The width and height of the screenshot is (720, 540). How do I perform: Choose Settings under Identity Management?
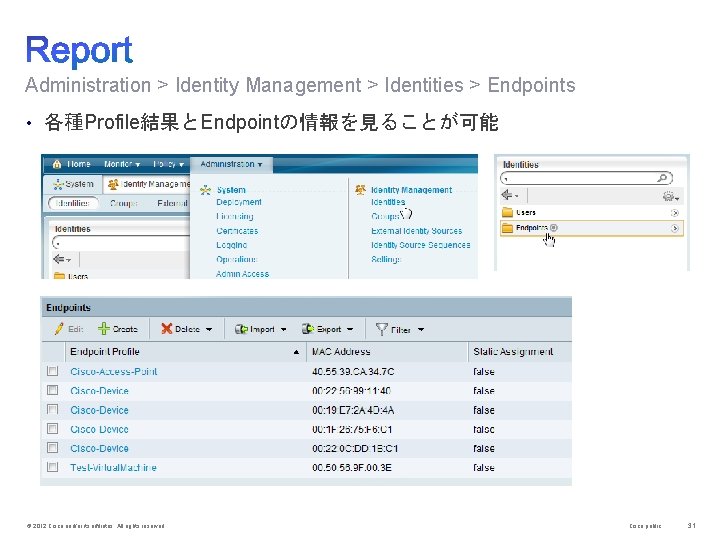[x=386, y=259]
